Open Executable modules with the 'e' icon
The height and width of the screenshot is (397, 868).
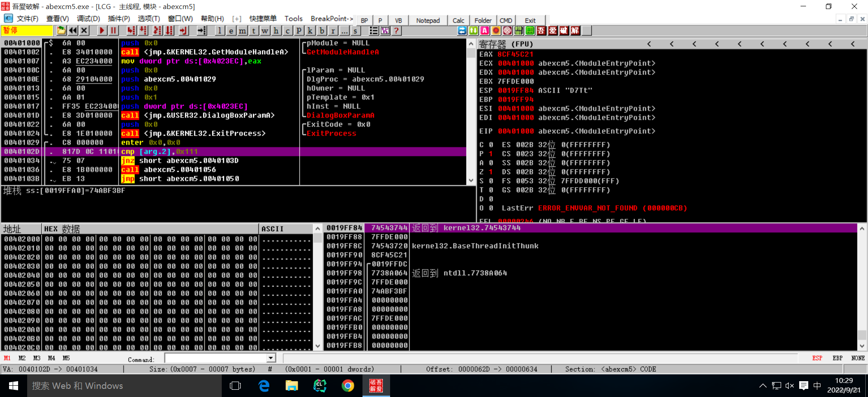pos(231,31)
